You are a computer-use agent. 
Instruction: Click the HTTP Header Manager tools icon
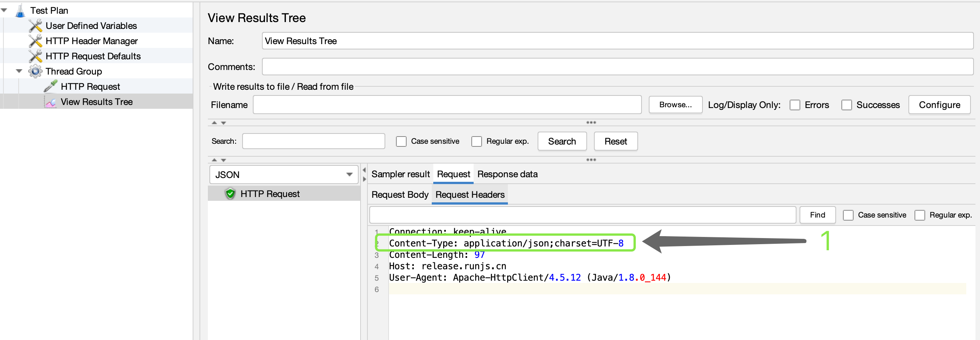pos(35,41)
